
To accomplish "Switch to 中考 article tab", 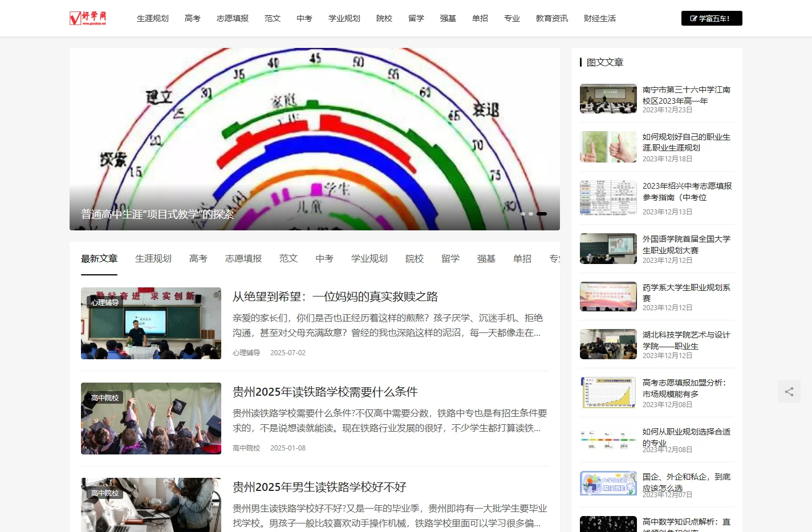I will pos(324,258).
